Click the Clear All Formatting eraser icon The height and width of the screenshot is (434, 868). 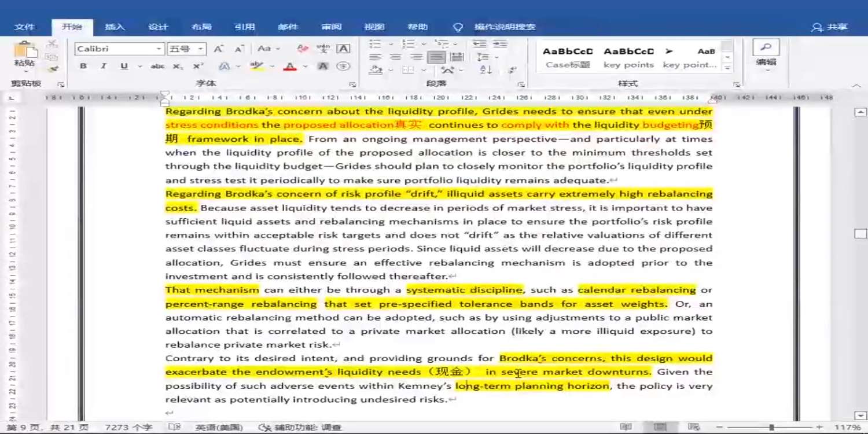[x=302, y=49]
